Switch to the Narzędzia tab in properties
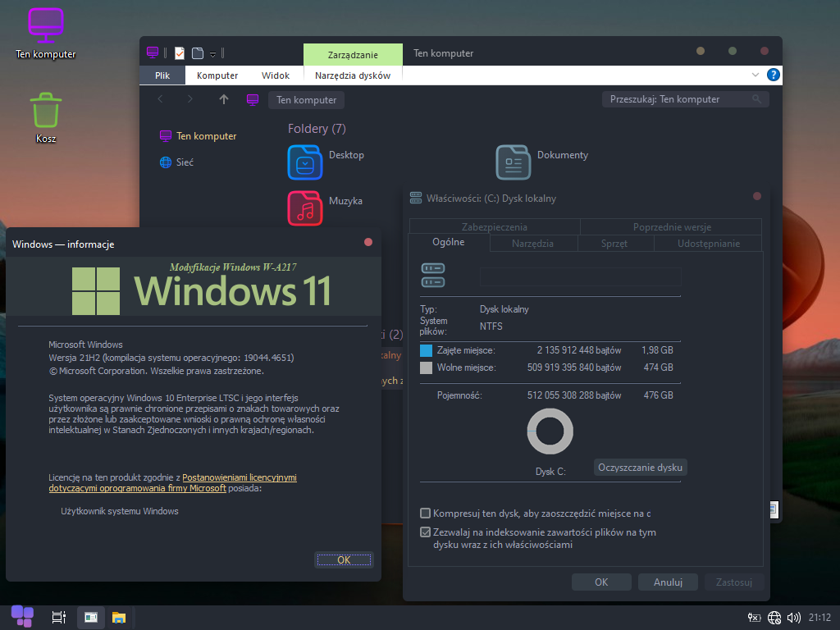This screenshot has height=630, width=840. pyautogui.click(x=533, y=244)
